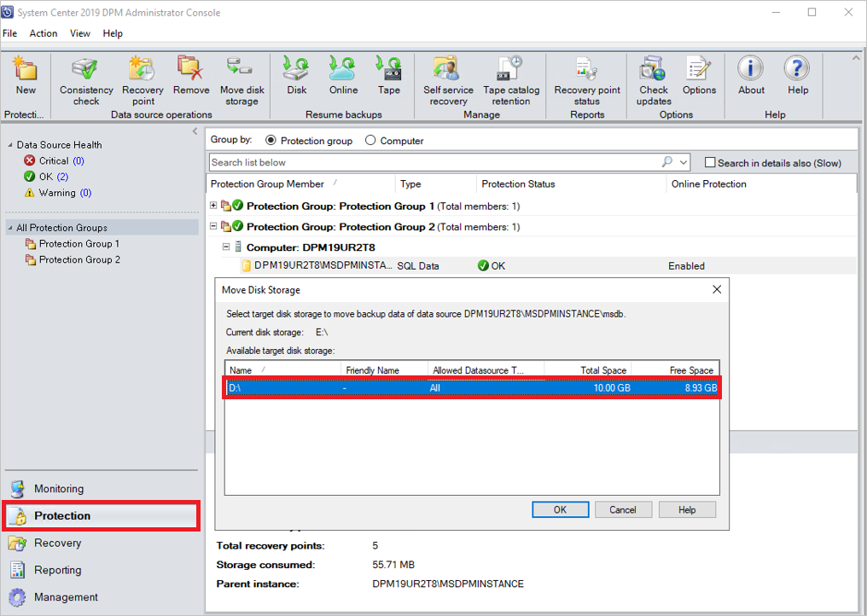Sort by the Total Space column header
This screenshot has height=616, width=867.
(x=588, y=370)
